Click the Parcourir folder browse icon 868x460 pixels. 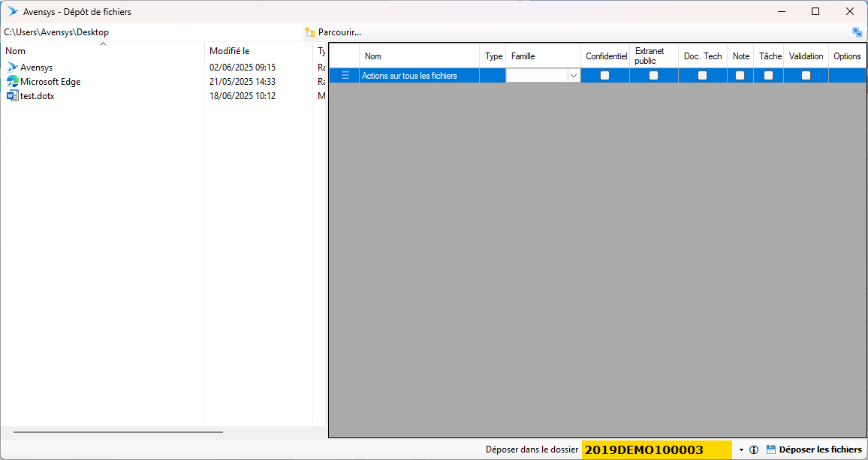(309, 32)
